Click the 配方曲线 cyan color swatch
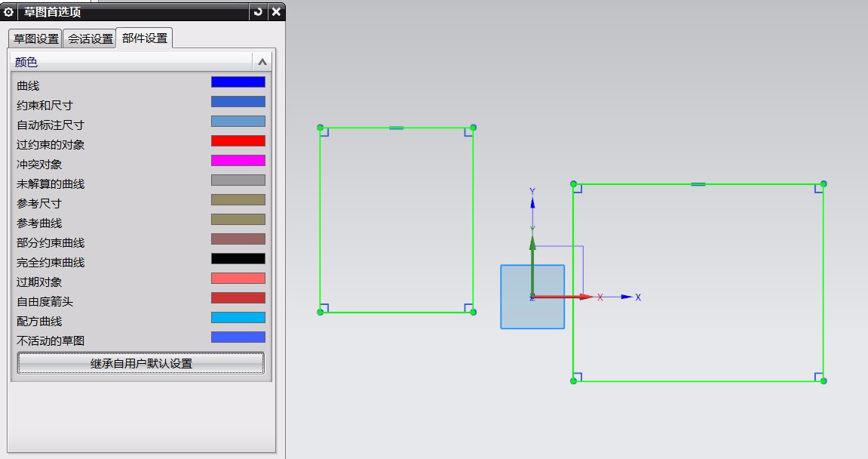The width and height of the screenshot is (868, 459). tap(238, 318)
